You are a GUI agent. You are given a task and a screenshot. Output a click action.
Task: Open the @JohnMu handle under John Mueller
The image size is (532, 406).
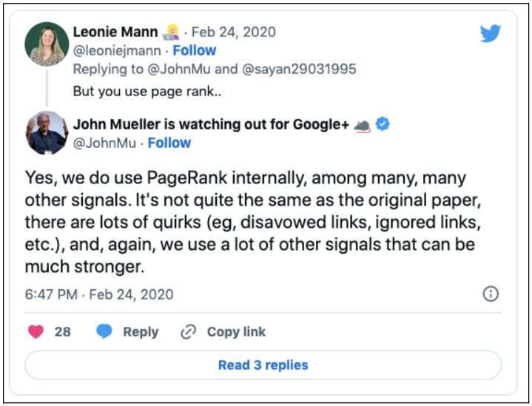104,143
